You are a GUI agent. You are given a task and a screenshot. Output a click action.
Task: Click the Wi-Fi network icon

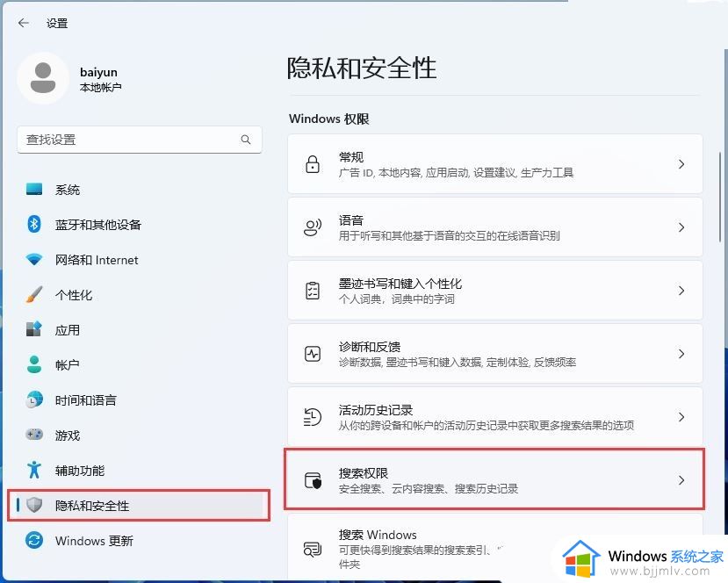34,260
